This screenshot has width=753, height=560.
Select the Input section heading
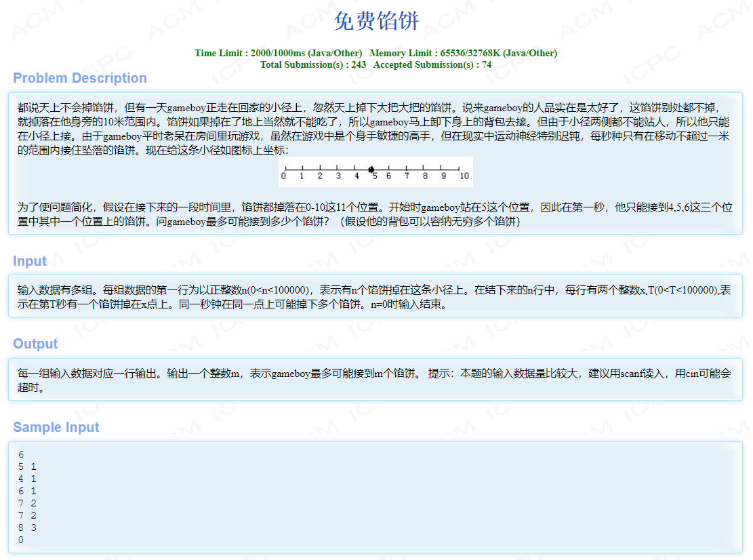(x=30, y=261)
